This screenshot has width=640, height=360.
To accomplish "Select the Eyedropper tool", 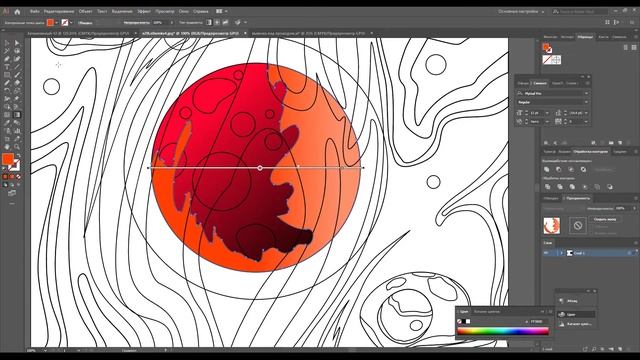I will click(7, 123).
